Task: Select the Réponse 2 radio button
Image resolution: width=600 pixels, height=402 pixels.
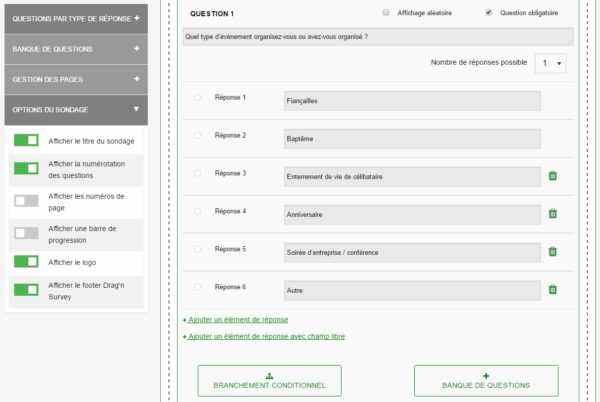Action: point(197,135)
